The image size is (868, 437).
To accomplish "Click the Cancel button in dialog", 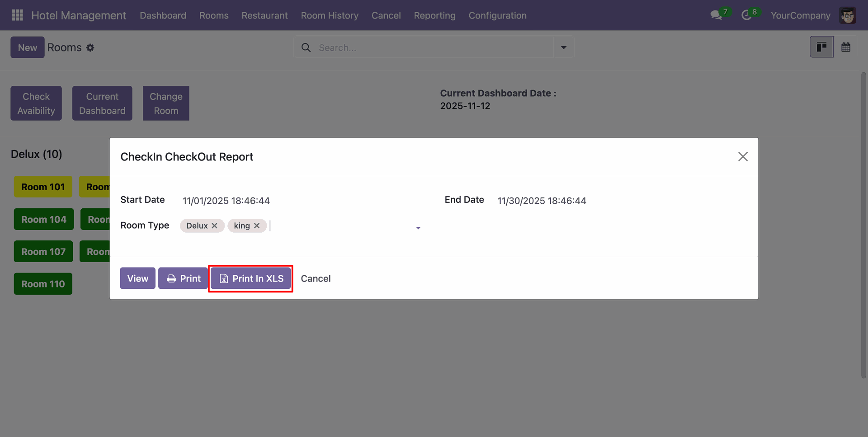I will [316, 278].
